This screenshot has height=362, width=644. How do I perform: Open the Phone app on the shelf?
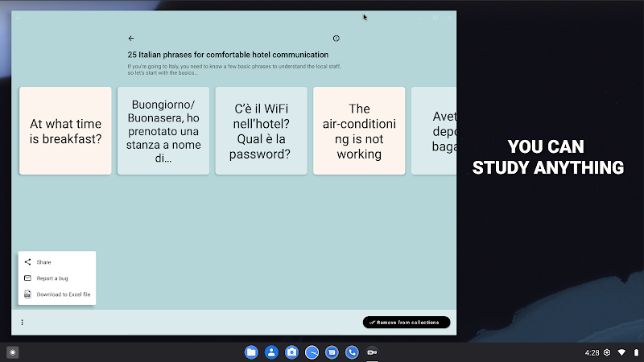pyautogui.click(x=352, y=352)
